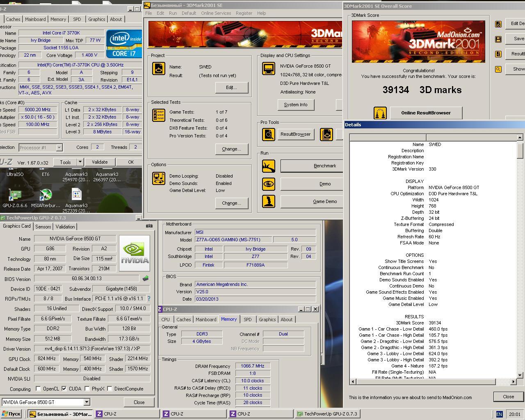Click the Selected Tests checklist icon
The image size is (525, 420).
click(x=159, y=115)
